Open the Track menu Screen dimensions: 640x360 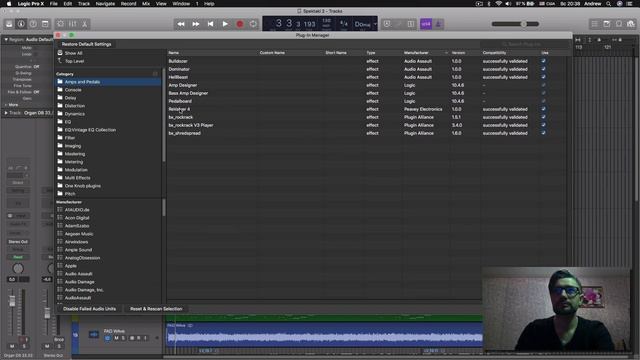pos(84,4)
